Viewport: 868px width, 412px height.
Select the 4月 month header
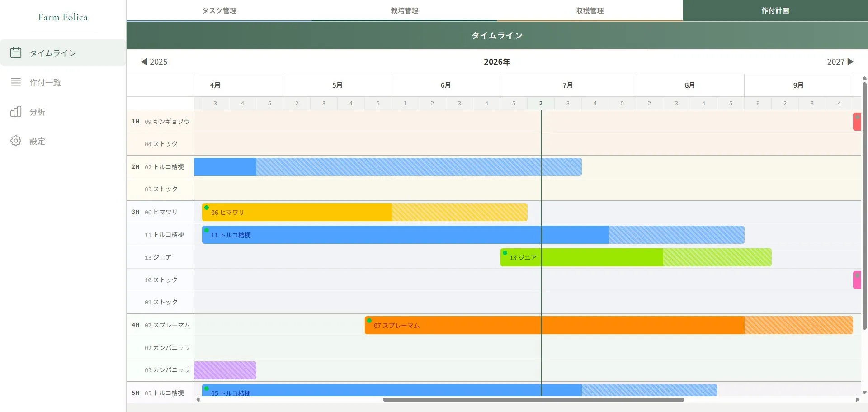click(215, 85)
